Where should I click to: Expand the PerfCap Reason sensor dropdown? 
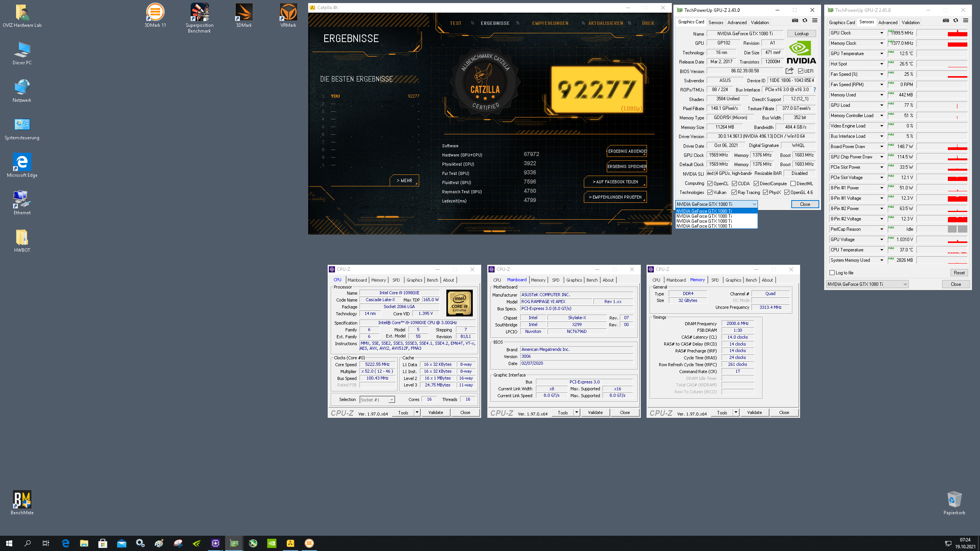[882, 229]
